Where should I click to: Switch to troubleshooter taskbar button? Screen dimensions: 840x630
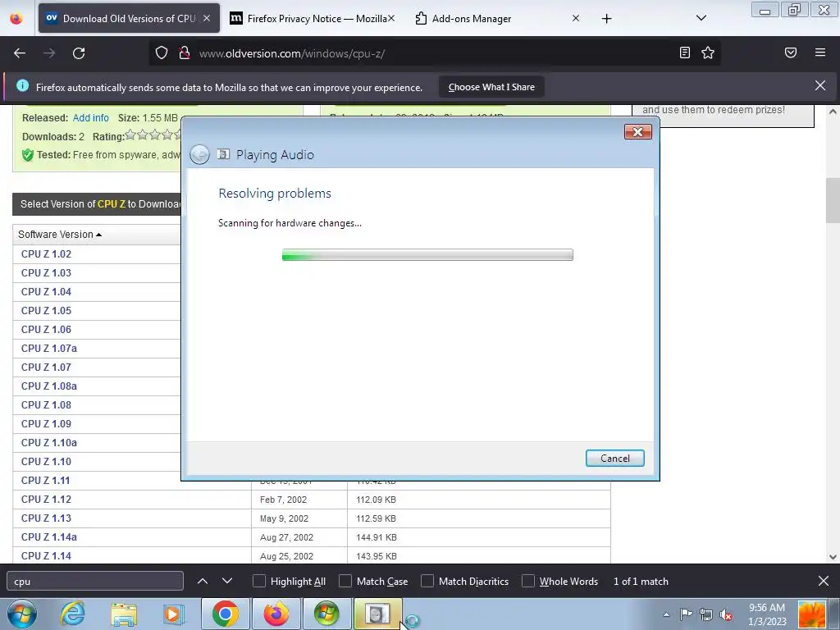[377, 614]
